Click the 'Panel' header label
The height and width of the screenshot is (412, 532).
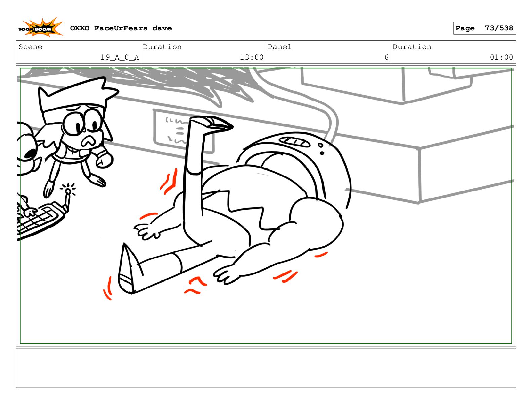pyautogui.click(x=279, y=47)
